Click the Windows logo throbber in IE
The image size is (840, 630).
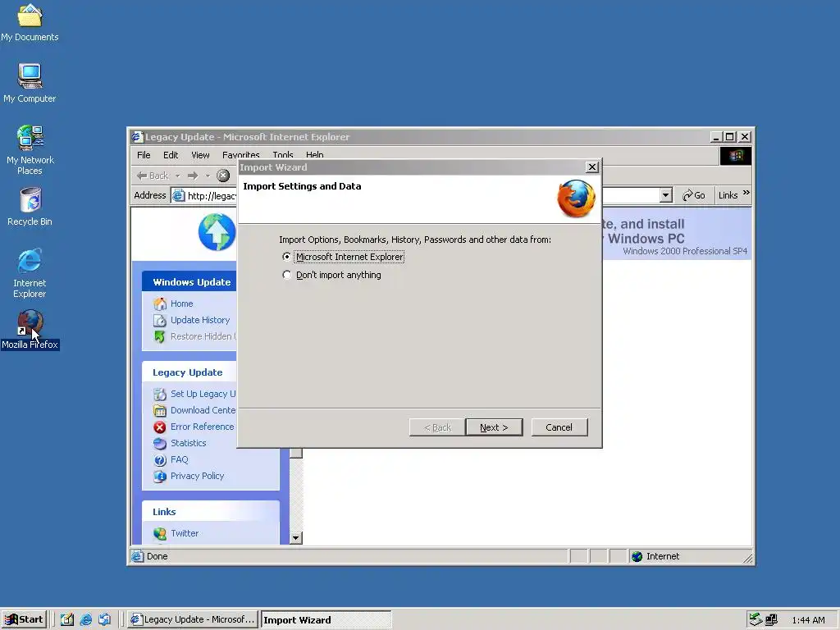click(736, 156)
